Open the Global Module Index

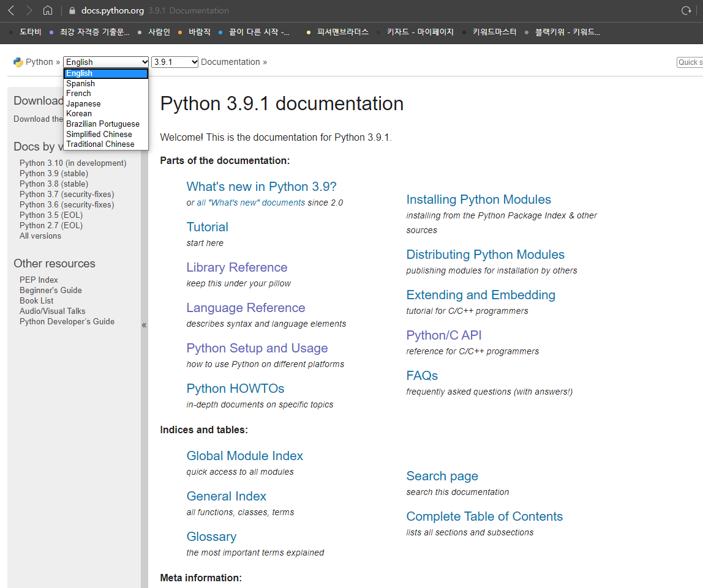245,456
